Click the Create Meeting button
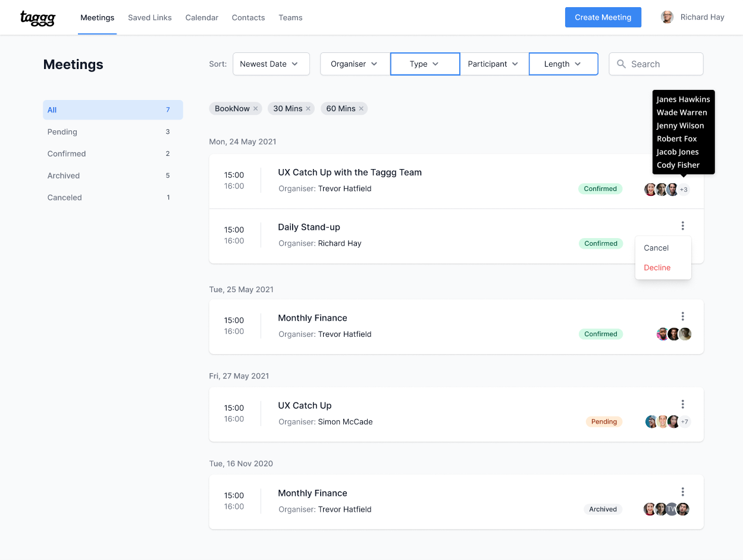The image size is (743, 560). click(603, 17)
